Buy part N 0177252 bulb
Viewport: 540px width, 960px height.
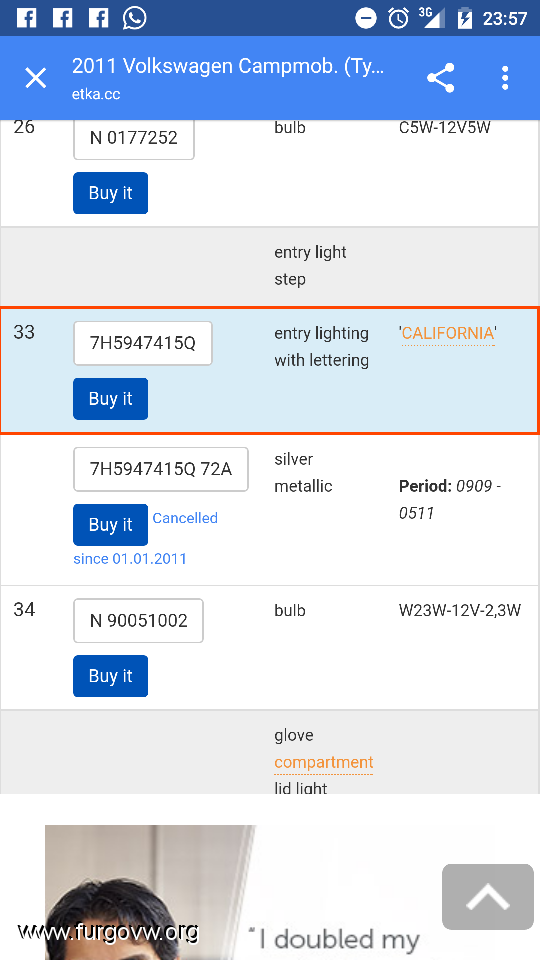[x=110, y=193]
